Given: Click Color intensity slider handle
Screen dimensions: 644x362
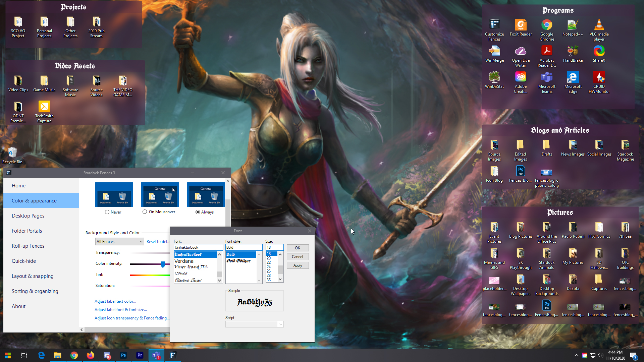Looking at the screenshot, I should [x=163, y=264].
